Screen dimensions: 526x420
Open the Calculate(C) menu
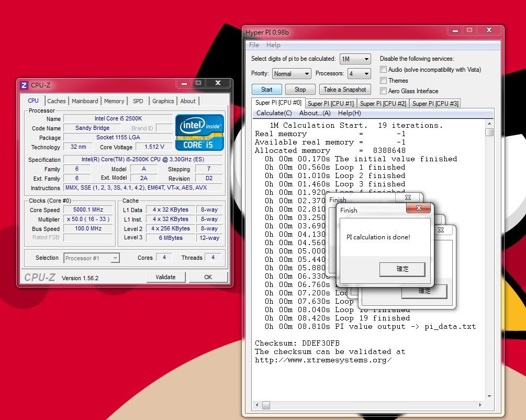[274, 113]
